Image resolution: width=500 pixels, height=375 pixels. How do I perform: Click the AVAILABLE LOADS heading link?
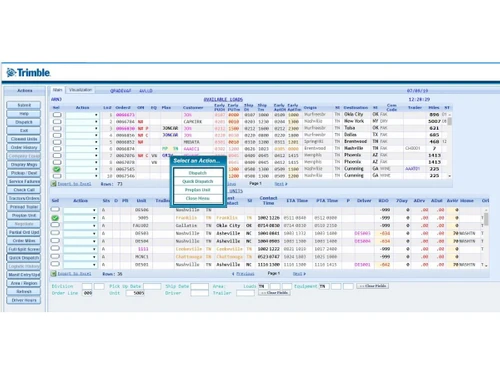pyautogui.click(x=223, y=99)
